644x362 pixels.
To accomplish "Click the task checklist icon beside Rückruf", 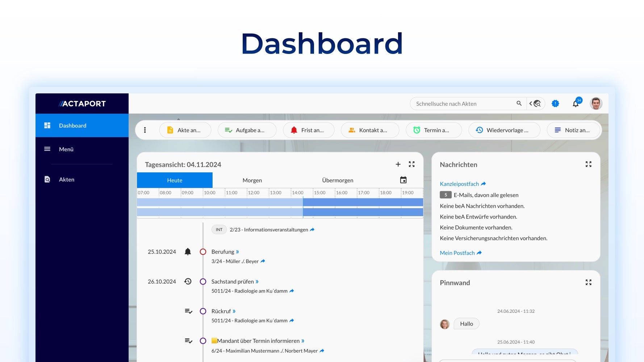I will [x=188, y=311].
